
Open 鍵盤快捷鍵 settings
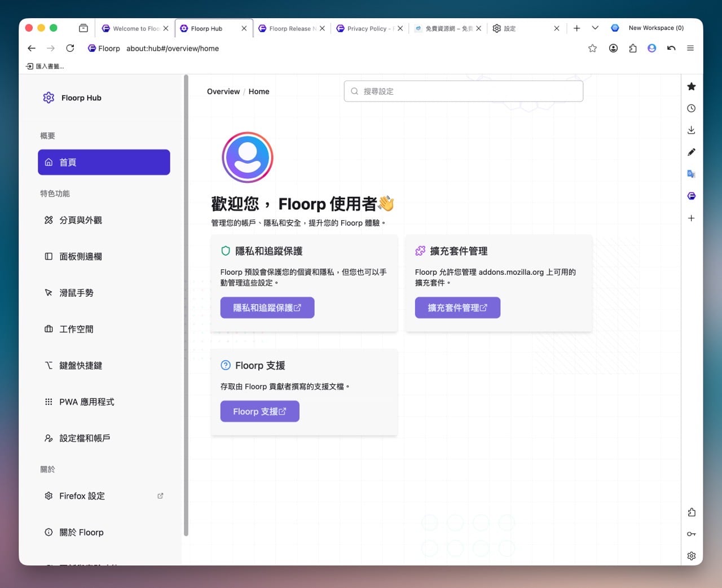[x=104, y=366]
